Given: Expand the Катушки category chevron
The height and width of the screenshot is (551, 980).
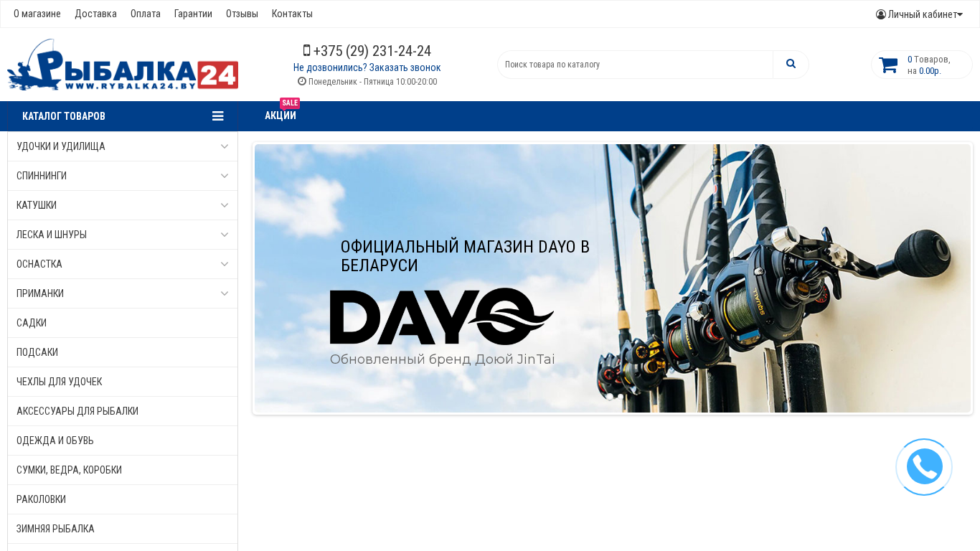Looking at the screenshot, I should tap(225, 205).
